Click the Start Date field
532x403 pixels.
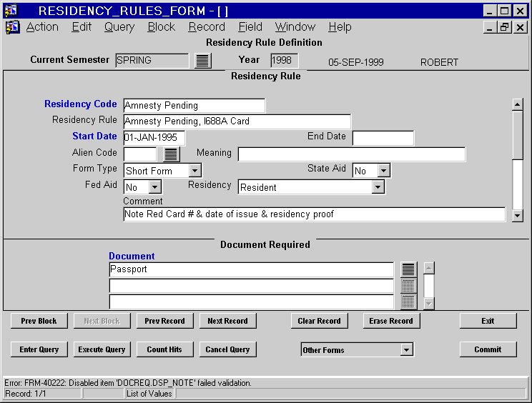pyautogui.click(x=154, y=138)
